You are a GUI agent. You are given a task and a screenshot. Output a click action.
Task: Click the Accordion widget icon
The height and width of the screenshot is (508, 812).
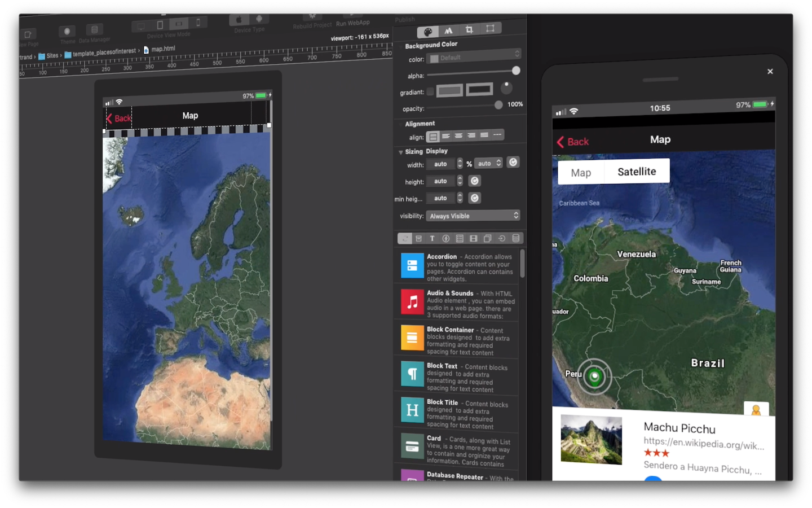pos(412,266)
